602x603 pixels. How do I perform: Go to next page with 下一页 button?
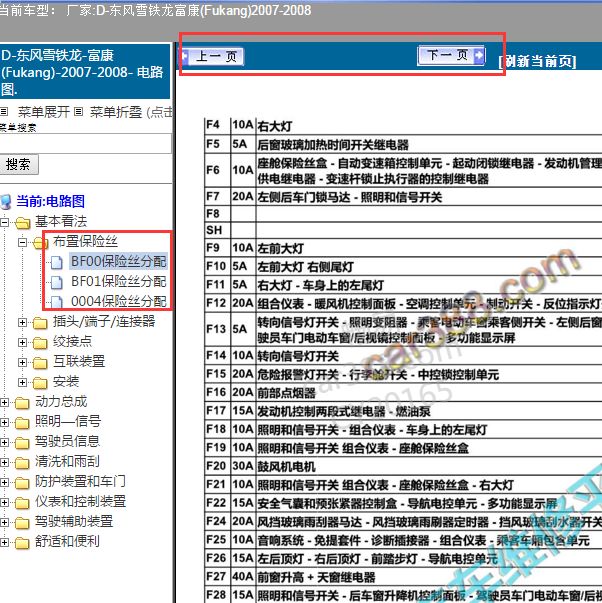(451, 56)
